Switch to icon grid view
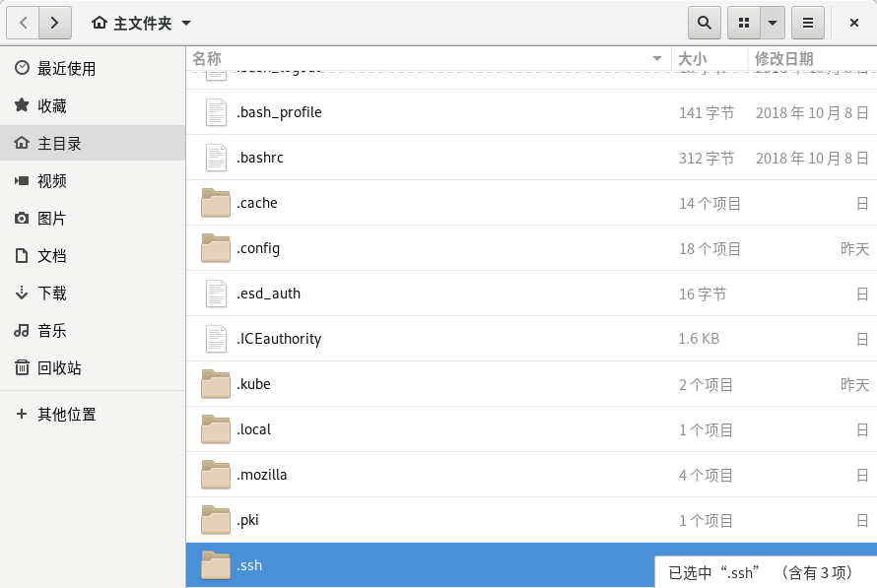 pyautogui.click(x=744, y=23)
